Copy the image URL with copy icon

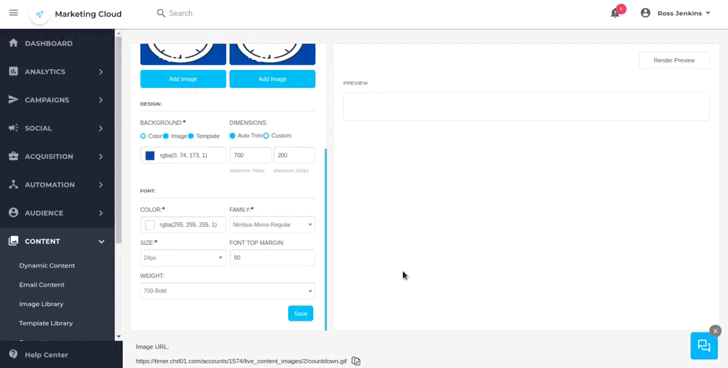(x=356, y=361)
